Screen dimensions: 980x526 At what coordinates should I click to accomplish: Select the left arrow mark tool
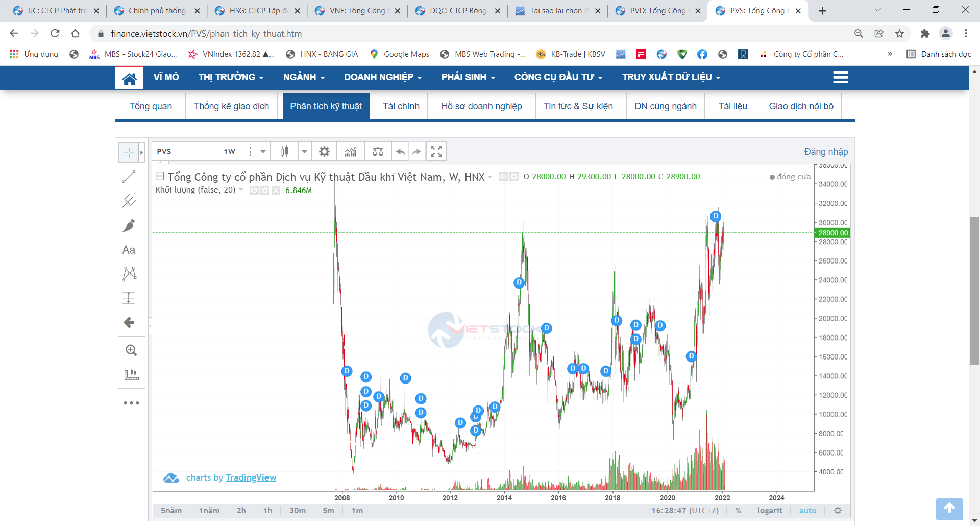[x=129, y=322]
